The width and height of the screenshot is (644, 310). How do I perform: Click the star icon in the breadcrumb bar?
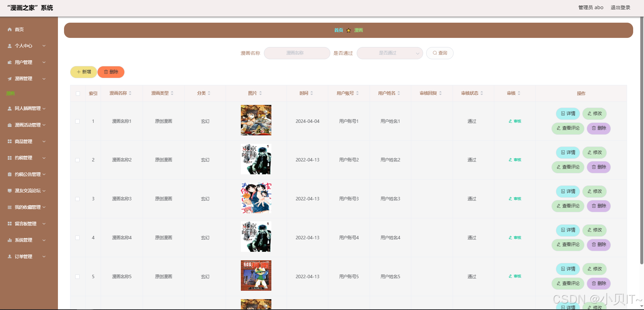point(348,30)
